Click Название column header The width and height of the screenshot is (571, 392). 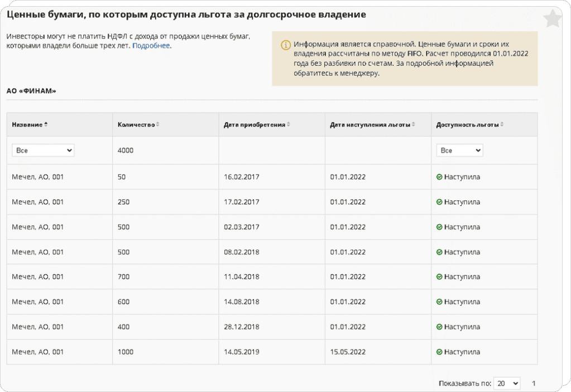click(x=27, y=125)
